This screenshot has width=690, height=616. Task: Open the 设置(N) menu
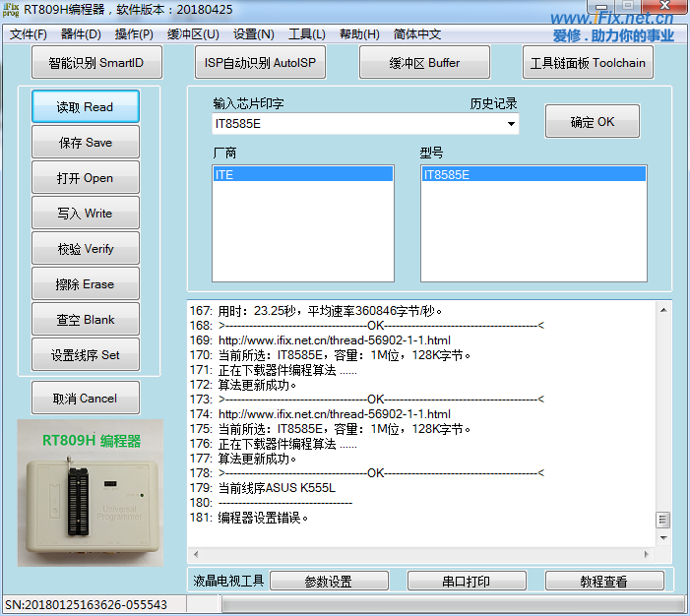point(254,34)
